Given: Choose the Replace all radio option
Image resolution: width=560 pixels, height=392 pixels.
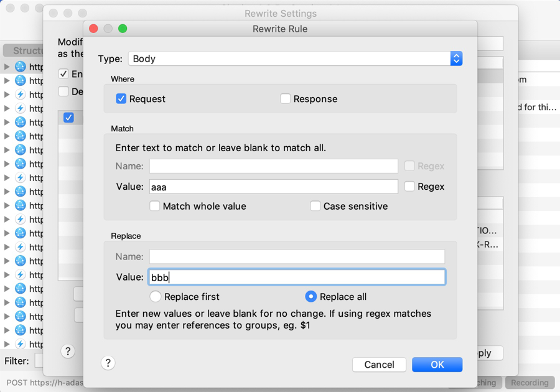Looking at the screenshot, I should (311, 297).
